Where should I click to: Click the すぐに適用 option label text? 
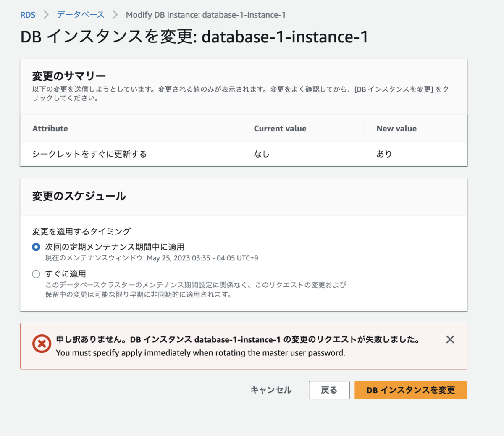[x=66, y=274]
